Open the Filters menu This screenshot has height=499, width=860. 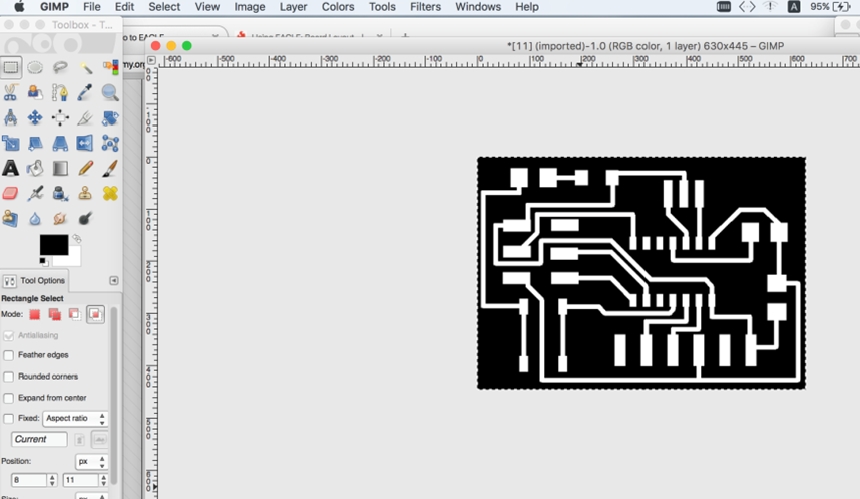coord(425,7)
